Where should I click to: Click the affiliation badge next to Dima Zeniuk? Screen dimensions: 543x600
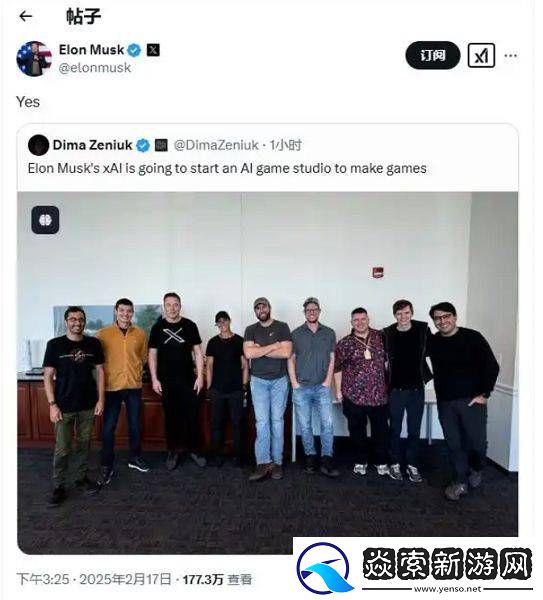161,145
